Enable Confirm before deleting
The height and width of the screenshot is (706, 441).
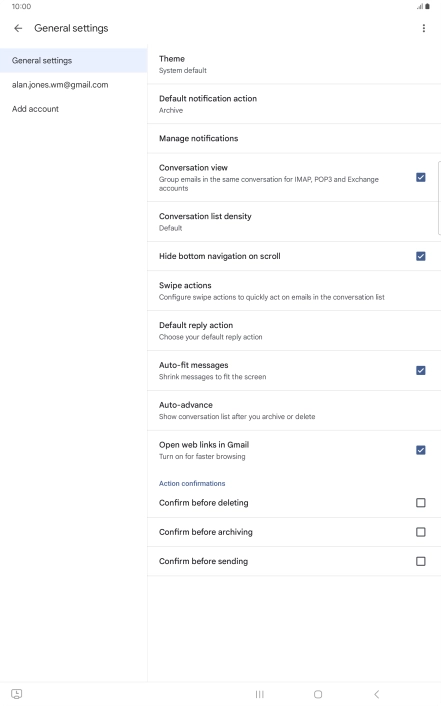(x=421, y=502)
